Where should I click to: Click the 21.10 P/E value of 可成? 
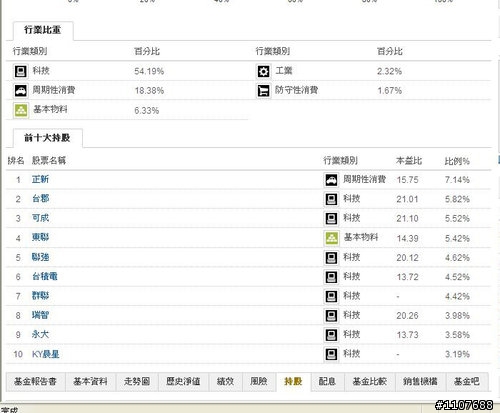(407, 219)
